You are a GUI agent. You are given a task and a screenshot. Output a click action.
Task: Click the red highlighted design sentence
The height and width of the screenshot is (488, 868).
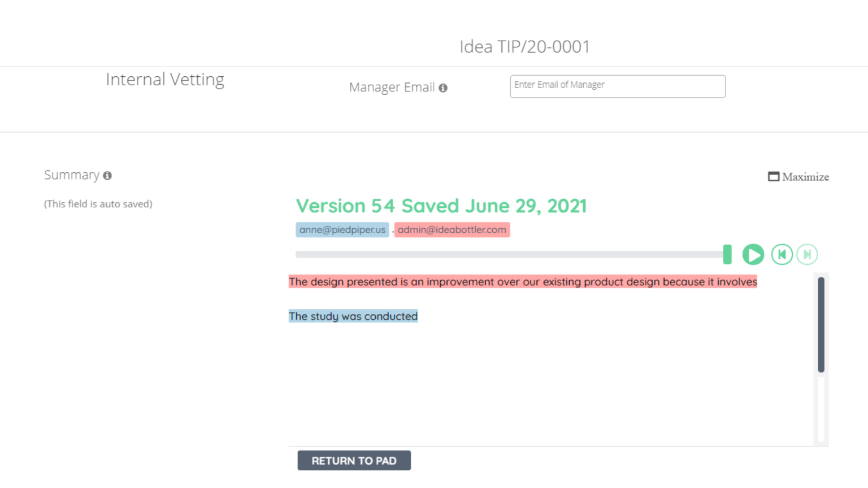(522, 282)
